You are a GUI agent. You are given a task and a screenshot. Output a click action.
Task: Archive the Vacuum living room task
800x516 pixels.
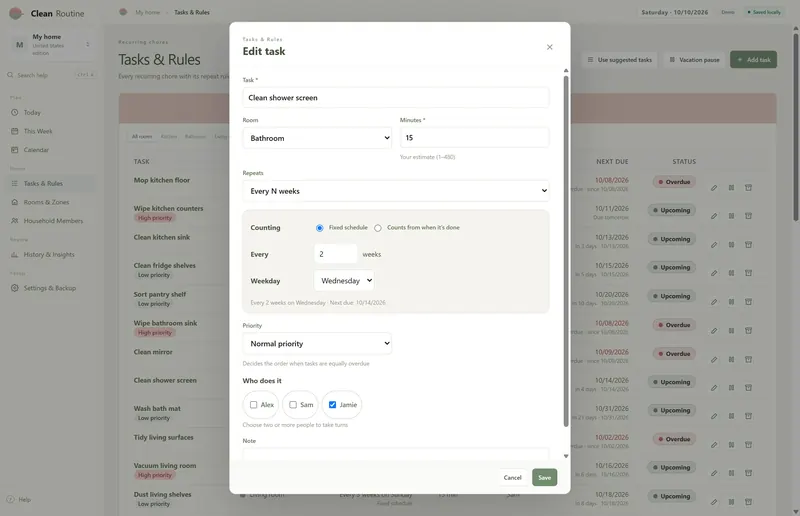tap(748, 473)
